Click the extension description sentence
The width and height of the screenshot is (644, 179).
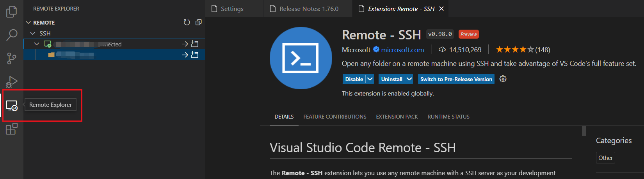489,63
